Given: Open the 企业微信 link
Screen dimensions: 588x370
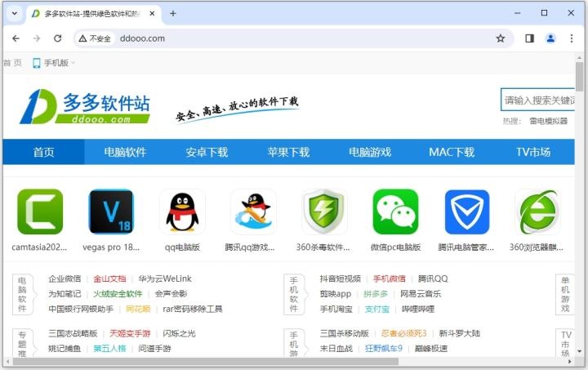Looking at the screenshot, I should click(x=65, y=279).
